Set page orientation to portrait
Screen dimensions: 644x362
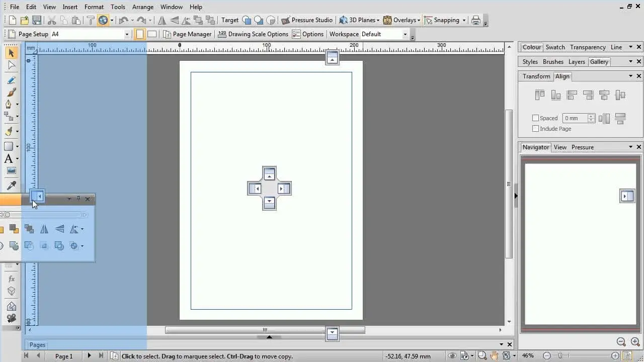(140, 34)
